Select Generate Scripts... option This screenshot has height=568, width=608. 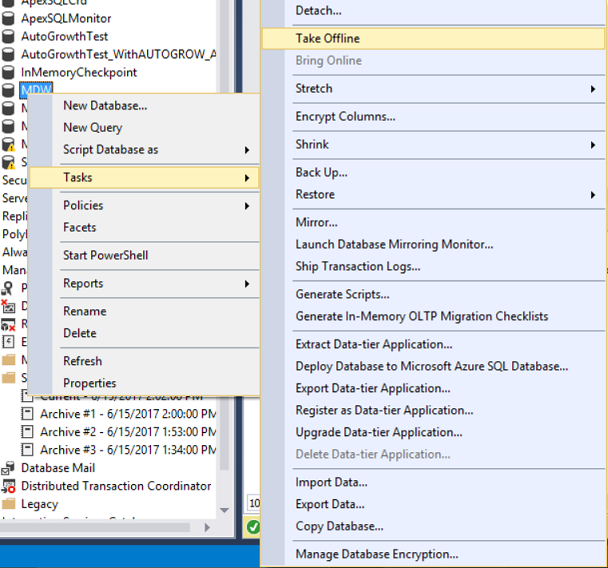[x=342, y=294]
